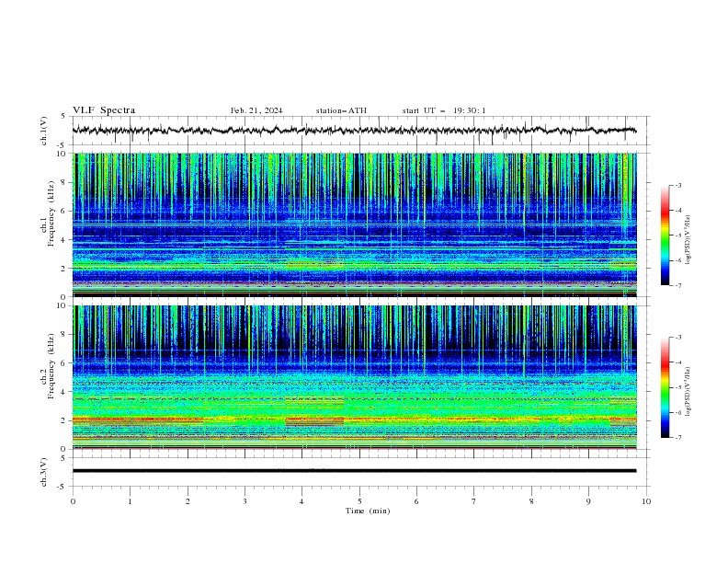Click the time axis tick label "8"
This screenshot has height=563, width=728.
click(x=531, y=501)
